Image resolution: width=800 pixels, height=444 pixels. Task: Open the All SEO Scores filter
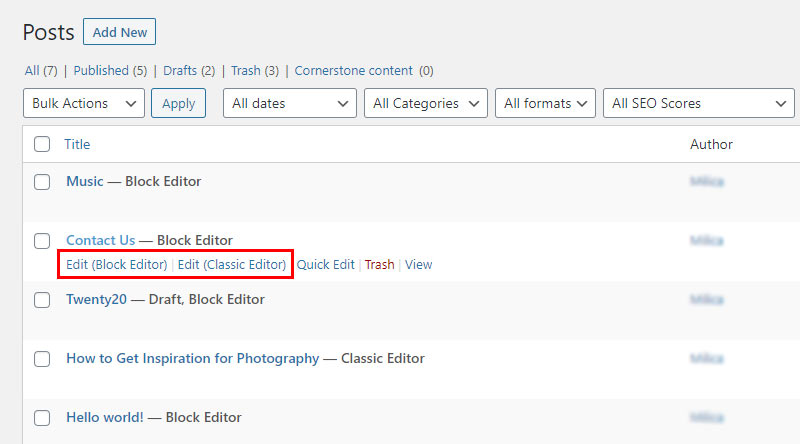(698, 103)
